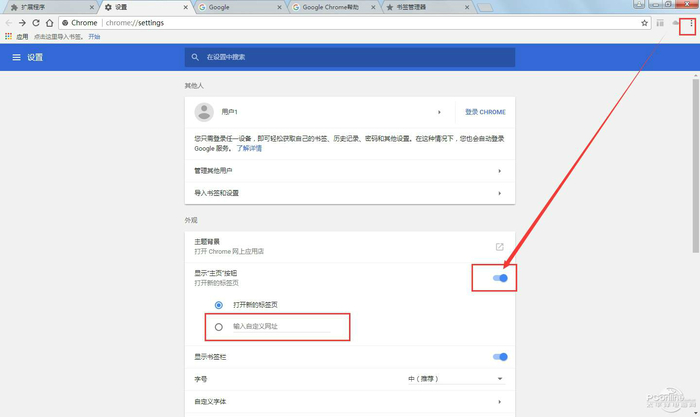Click the 字号 label
700x417 pixels.
tap(200, 379)
